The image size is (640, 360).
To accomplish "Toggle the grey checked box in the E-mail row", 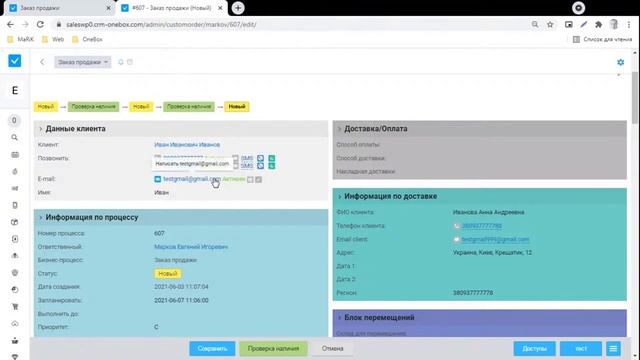I will 258,180.
